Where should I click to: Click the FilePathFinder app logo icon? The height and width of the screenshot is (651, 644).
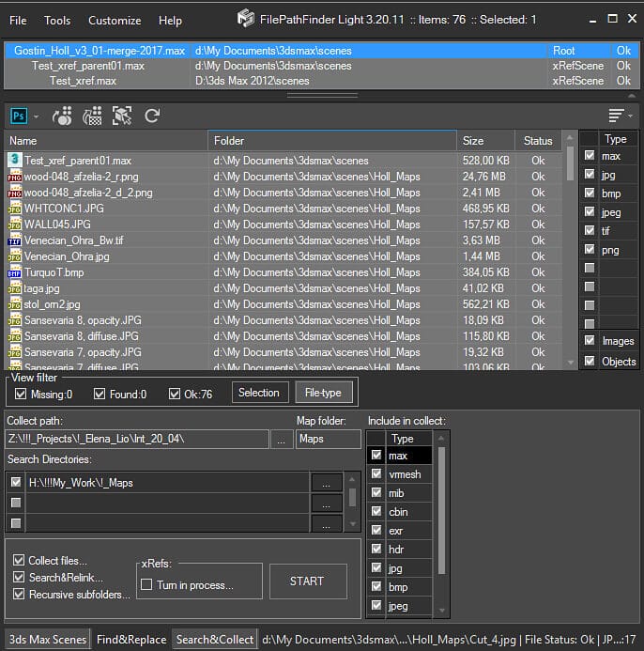(x=246, y=19)
